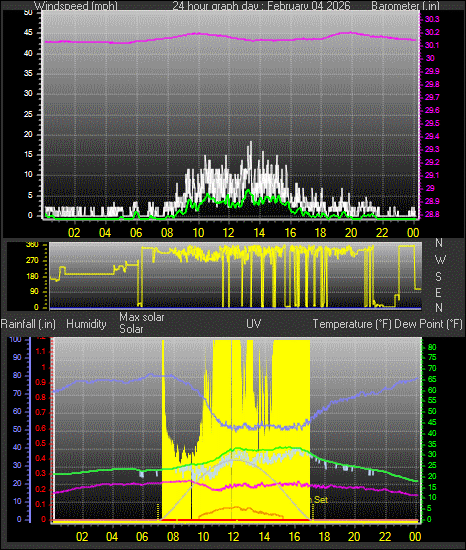
Task: Click the S compass letter beside wind direction graph
Action: click(x=438, y=277)
